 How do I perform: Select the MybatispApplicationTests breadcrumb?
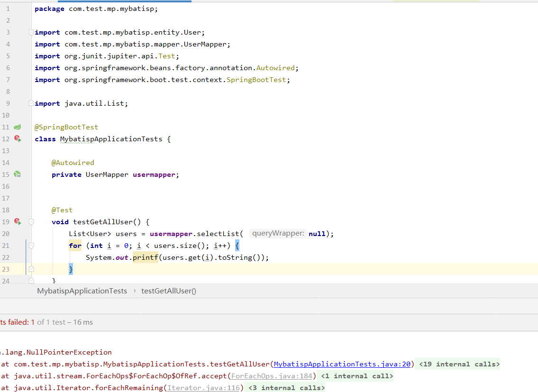click(x=82, y=291)
